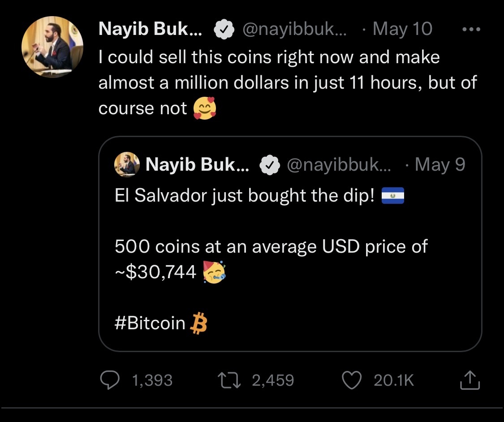504x422 pixels.
Task: Click the main tweet author's display name
Action: coord(150,30)
